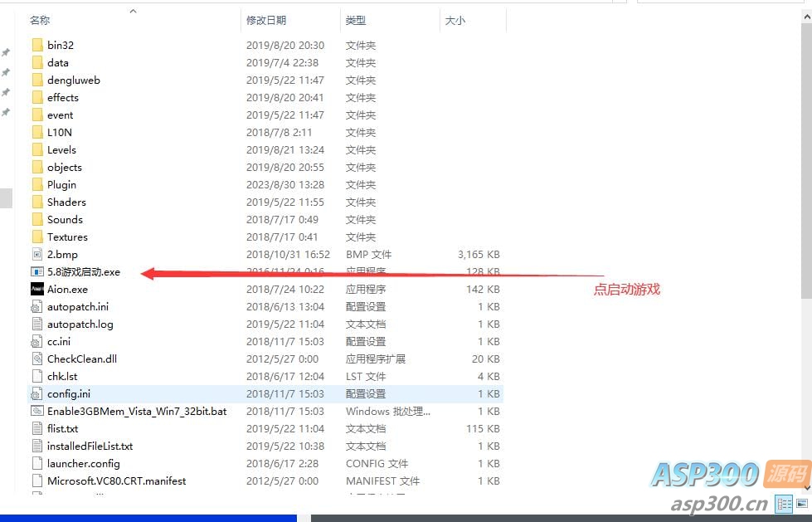Click the Windows 批处理 type cell
Image resolution: width=812 pixels, height=522 pixels.
tap(388, 411)
